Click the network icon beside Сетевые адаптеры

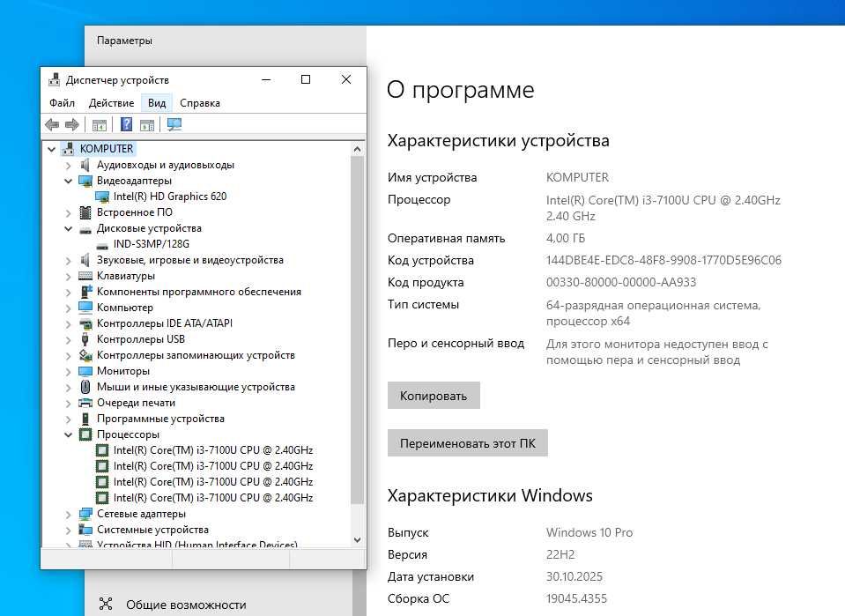pyautogui.click(x=85, y=514)
